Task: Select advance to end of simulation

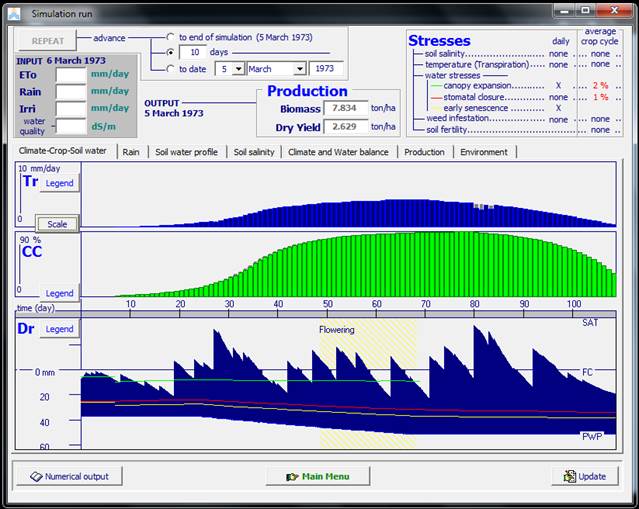Action: pos(170,37)
